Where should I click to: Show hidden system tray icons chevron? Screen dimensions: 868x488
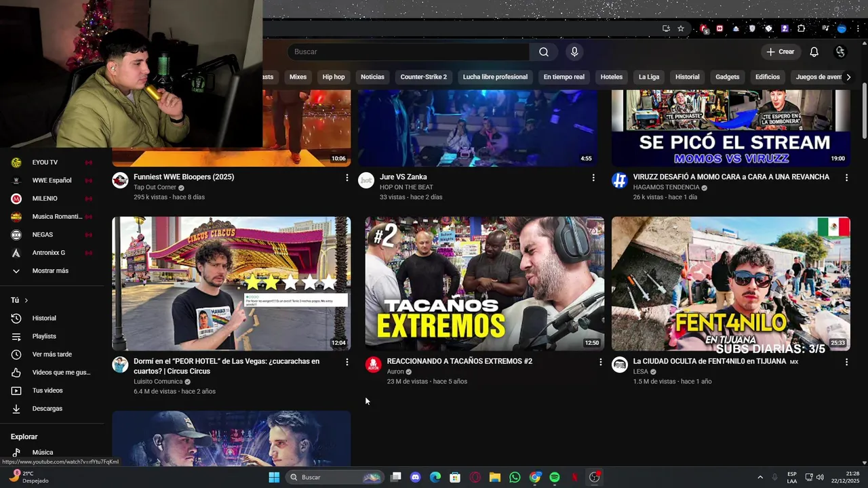pyautogui.click(x=760, y=477)
